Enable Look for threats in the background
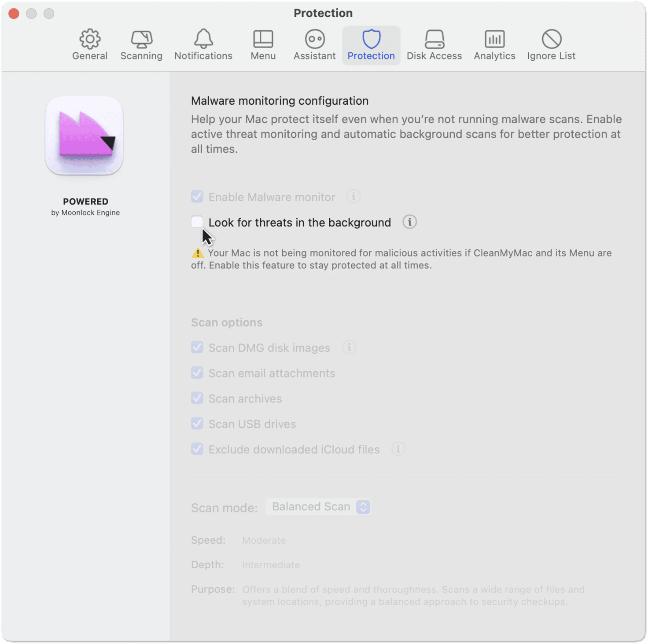This screenshot has width=648, height=644. (x=197, y=222)
